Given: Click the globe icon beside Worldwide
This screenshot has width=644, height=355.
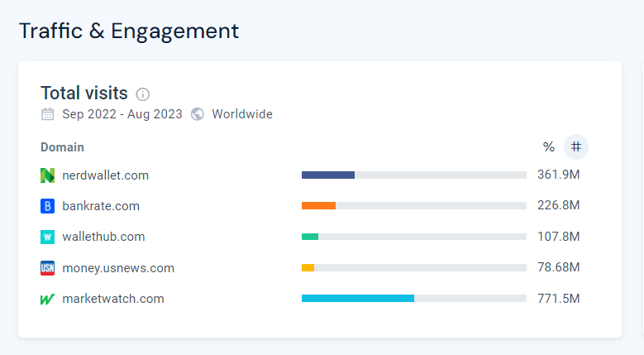Looking at the screenshot, I should [x=198, y=114].
